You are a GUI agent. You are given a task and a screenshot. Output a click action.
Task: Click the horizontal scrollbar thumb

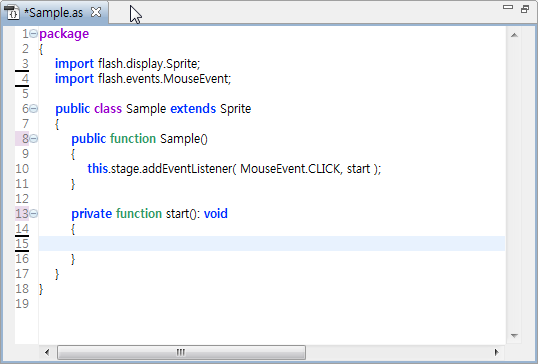[181, 352]
